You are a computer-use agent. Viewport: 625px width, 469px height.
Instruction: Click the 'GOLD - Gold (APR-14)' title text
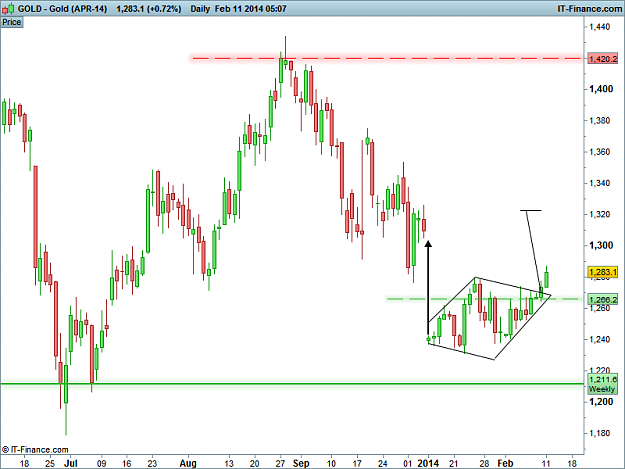coord(62,8)
